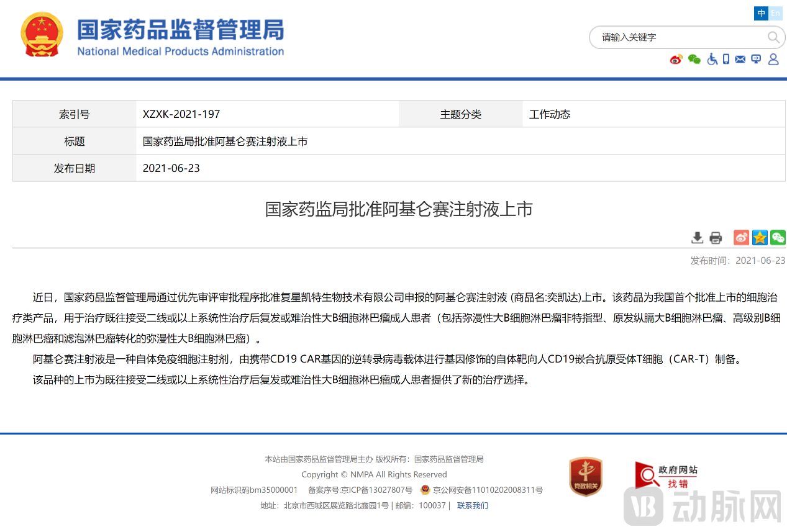787x532 pixels.
Task: Open accessibility wheelchair icon
Action: click(x=712, y=60)
